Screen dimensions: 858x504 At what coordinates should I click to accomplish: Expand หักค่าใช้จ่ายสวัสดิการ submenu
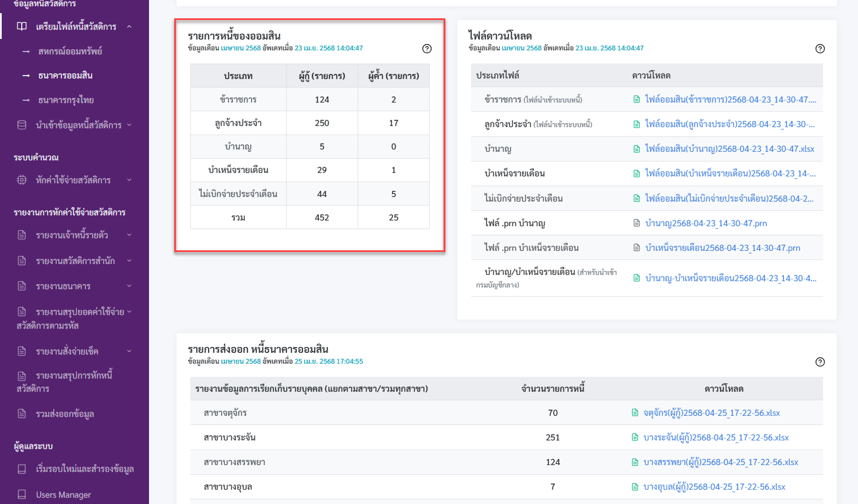(129, 180)
